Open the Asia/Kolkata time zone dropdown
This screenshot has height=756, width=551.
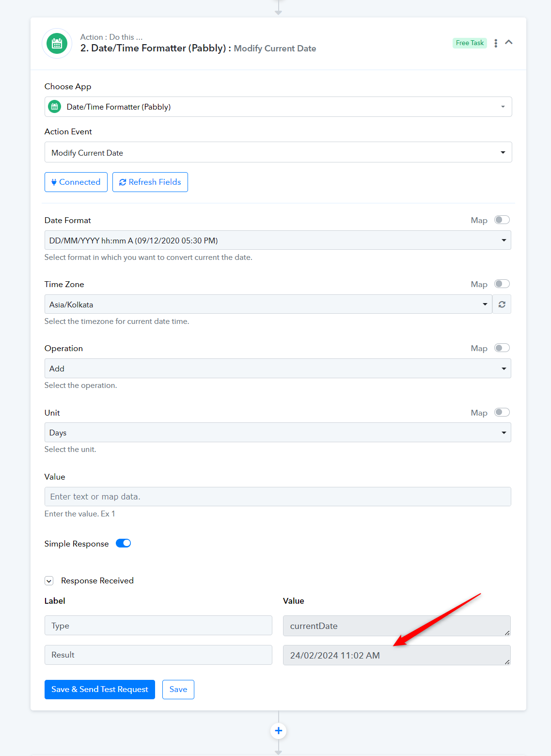coord(268,305)
